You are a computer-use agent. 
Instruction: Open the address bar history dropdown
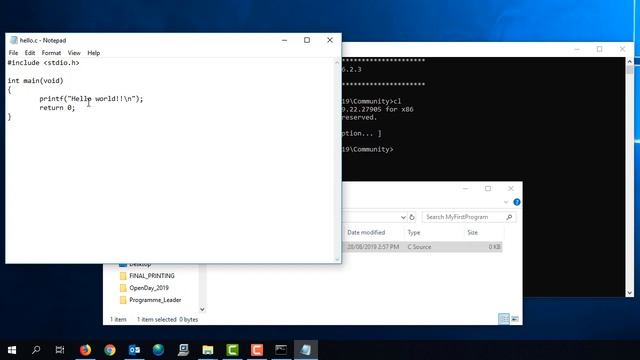tap(403, 217)
